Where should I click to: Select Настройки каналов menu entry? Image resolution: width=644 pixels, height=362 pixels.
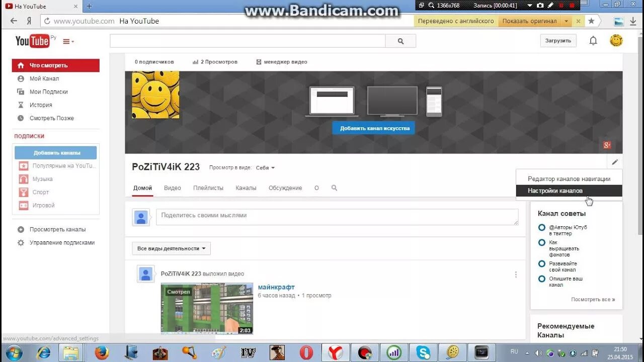569,191
